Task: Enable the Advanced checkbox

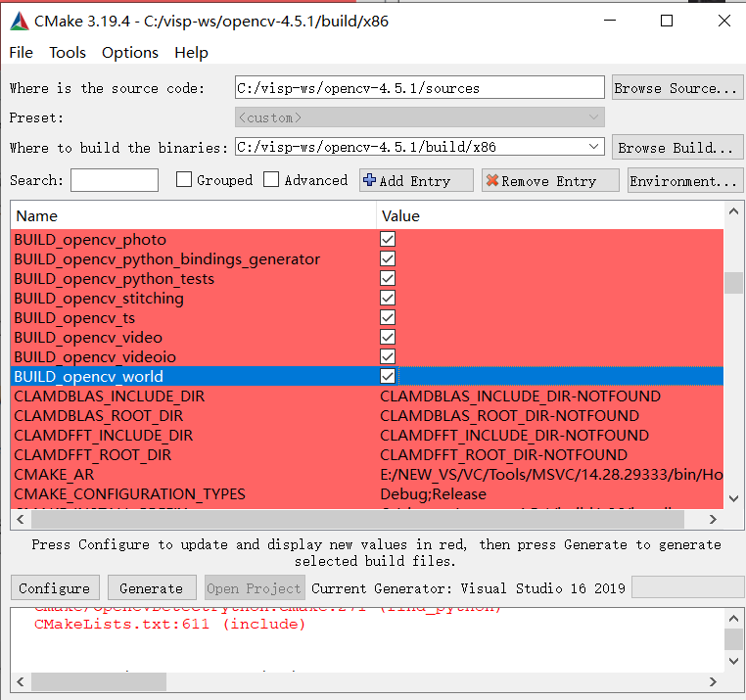Action: 271,180
